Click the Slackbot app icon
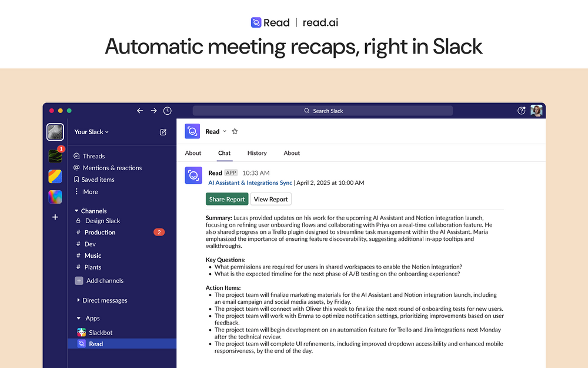 coord(81,332)
